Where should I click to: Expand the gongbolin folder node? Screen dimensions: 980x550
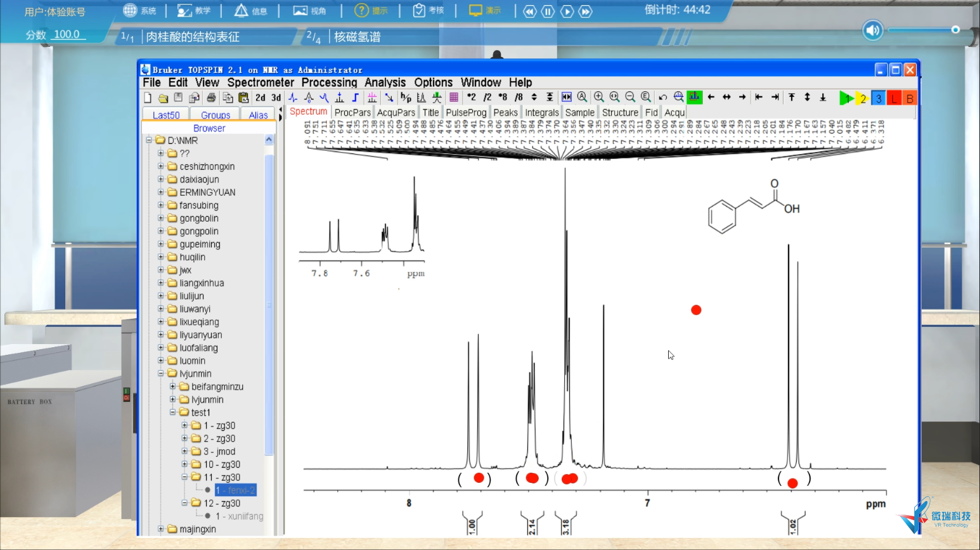[161, 218]
